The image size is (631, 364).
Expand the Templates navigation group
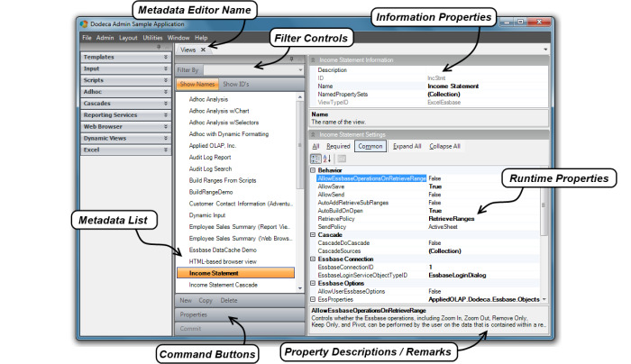pyautogui.click(x=125, y=57)
